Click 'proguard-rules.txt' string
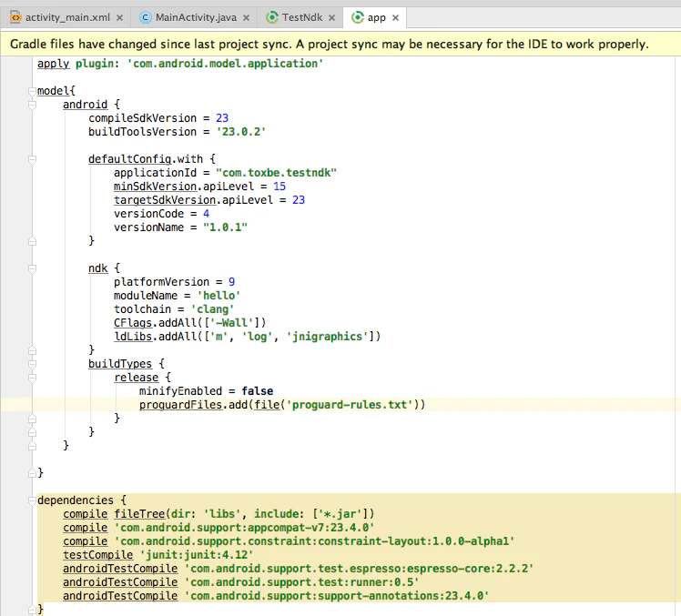Screen dimensions: 681x616 pyautogui.click(x=350, y=405)
